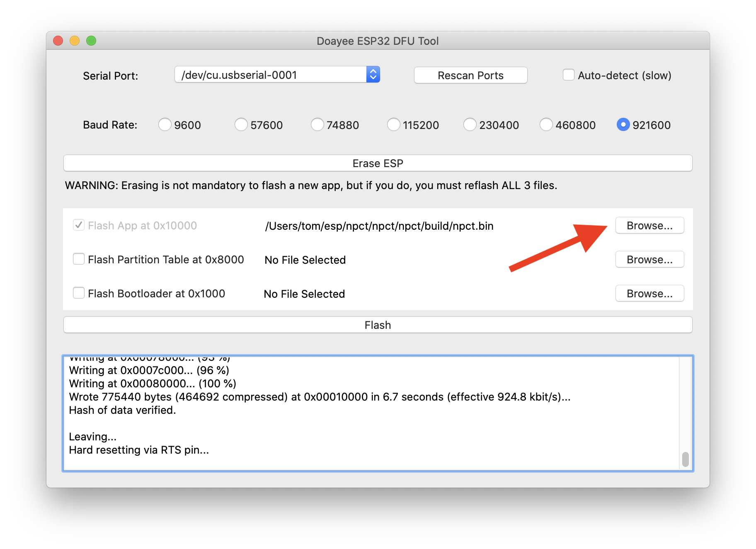
Task: Click the log output scrollbar thumb
Action: [x=686, y=459]
